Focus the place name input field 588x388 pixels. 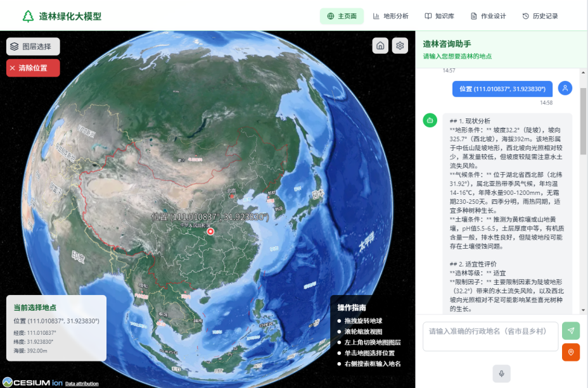(490, 336)
